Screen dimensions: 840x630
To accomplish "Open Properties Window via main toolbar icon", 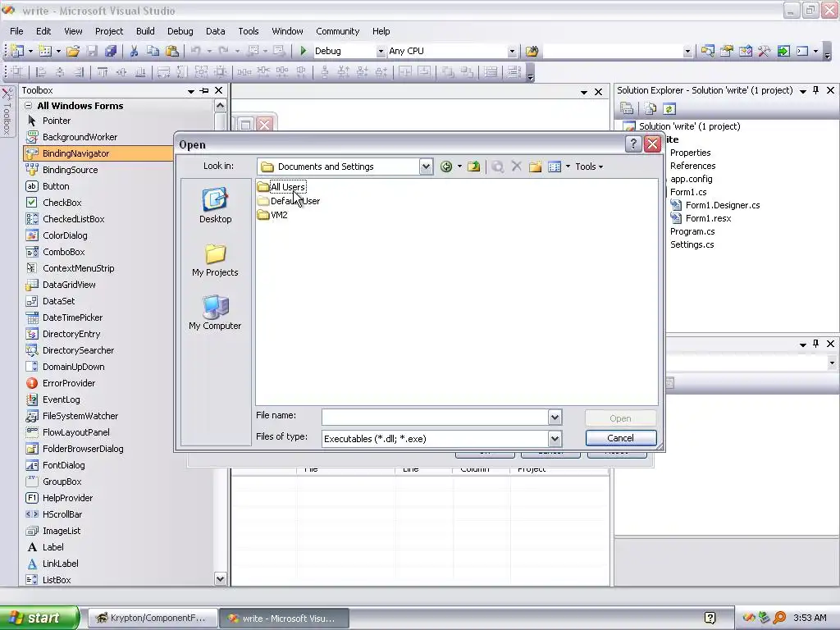I will click(x=727, y=51).
